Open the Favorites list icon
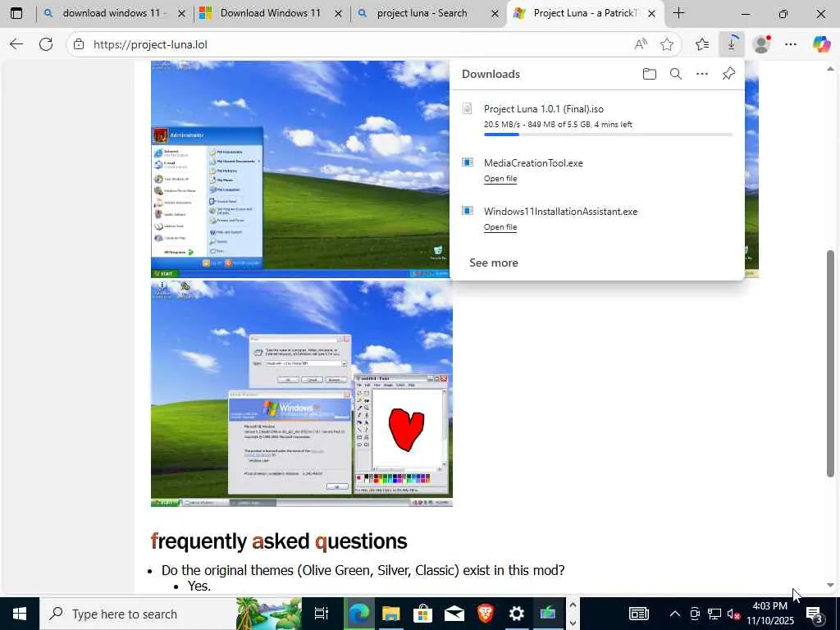 pos(702,44)
